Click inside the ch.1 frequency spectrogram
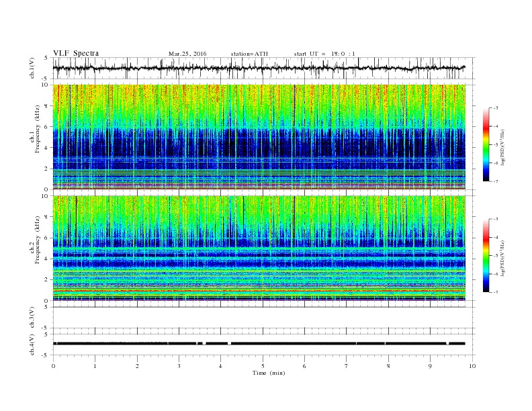This screenshot has height=411, width=532. (x=259, y=137)
